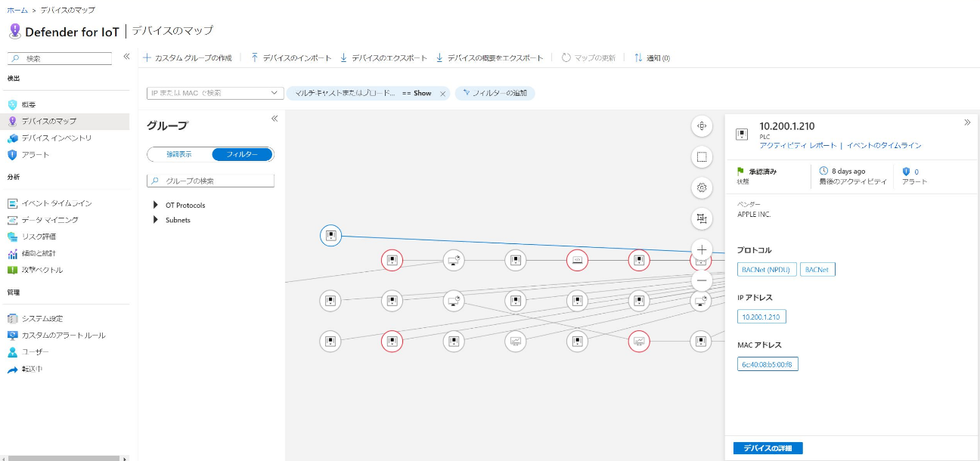The image size is (980, 461).
Task: Switch groups mode to フィルター
Action: (242, 154)
